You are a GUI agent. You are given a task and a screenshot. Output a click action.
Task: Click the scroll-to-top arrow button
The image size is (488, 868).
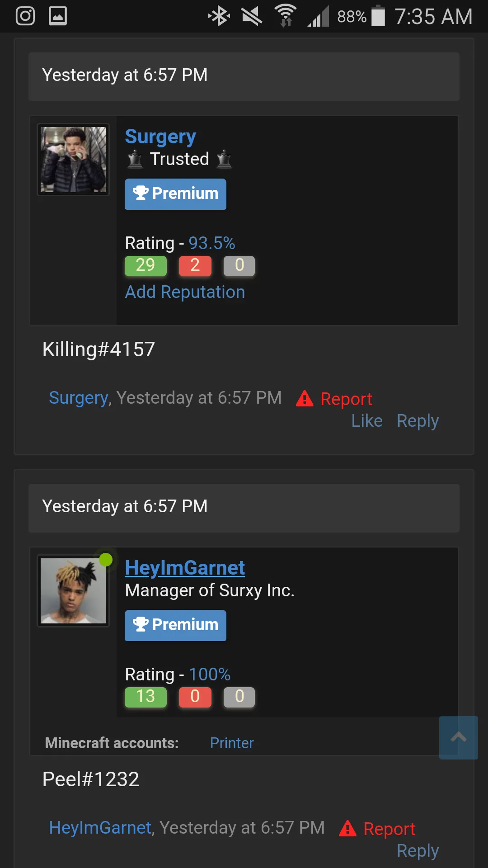(459, 738)
